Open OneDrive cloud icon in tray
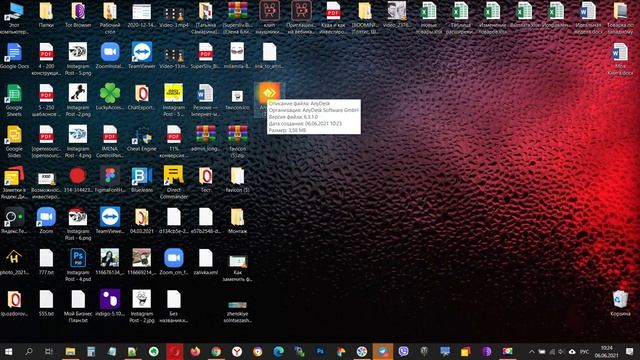 pos(572,351)
